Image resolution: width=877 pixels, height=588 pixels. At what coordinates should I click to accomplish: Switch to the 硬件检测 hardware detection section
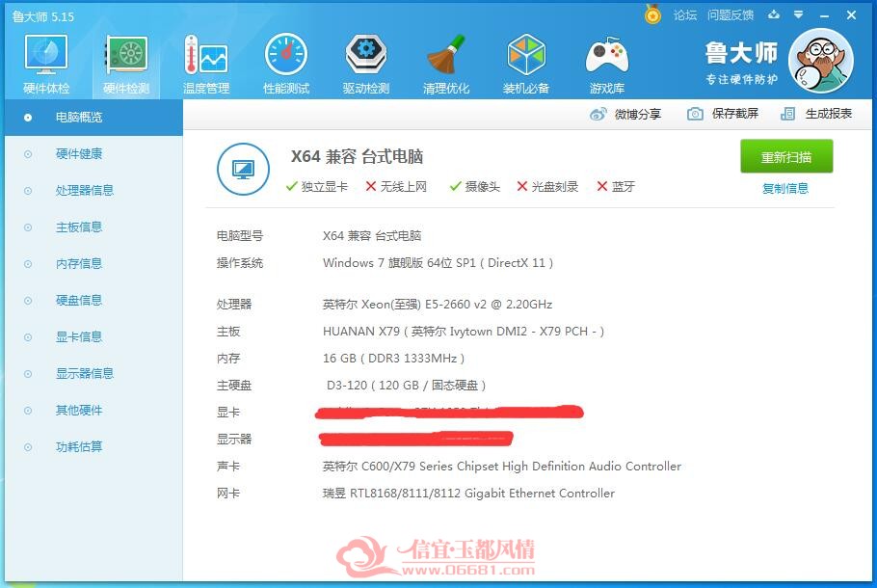click(126, 65)
